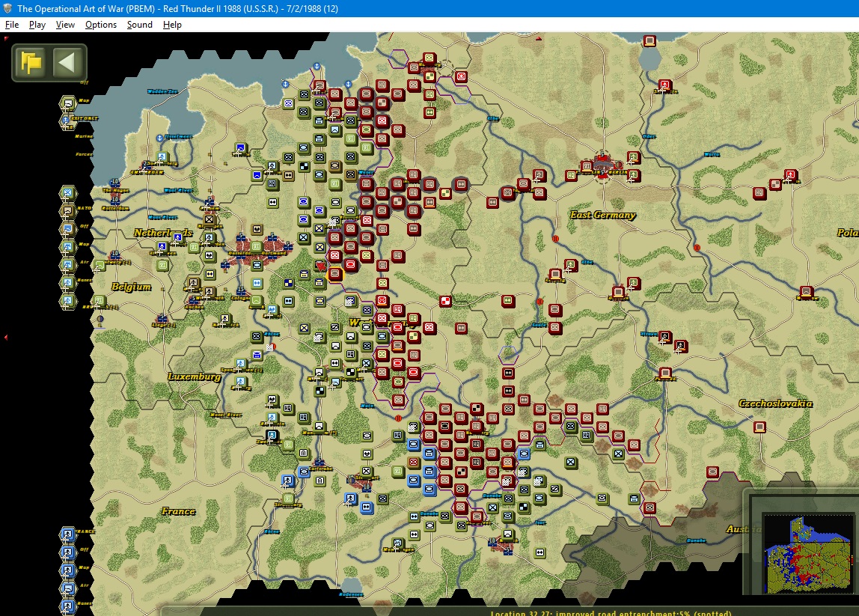Click the Czechoslovakia country label

(x=776, y=403)
